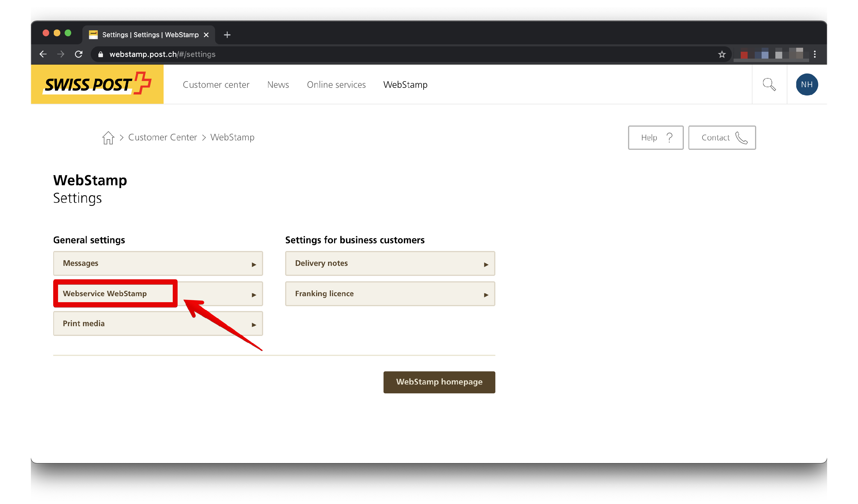Open the Print media settings row
858x504 pixels.
pyautogui.click(x=158, y=323)
